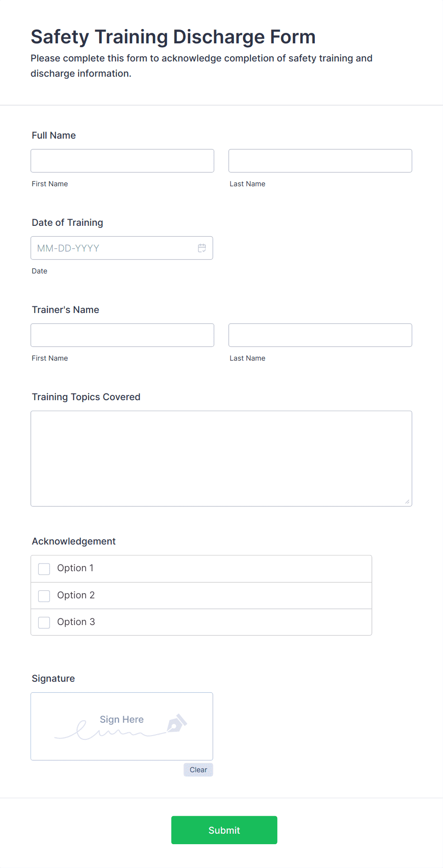Image resolution: width=443 pixels, height=868 pixels.
Task: Click the Trainer's Last Name input
Action: click(x=320, y=335)
